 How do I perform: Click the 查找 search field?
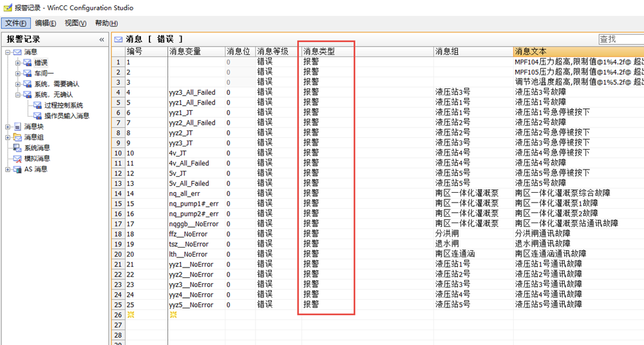pyautogui.click(x=621, y=39)
